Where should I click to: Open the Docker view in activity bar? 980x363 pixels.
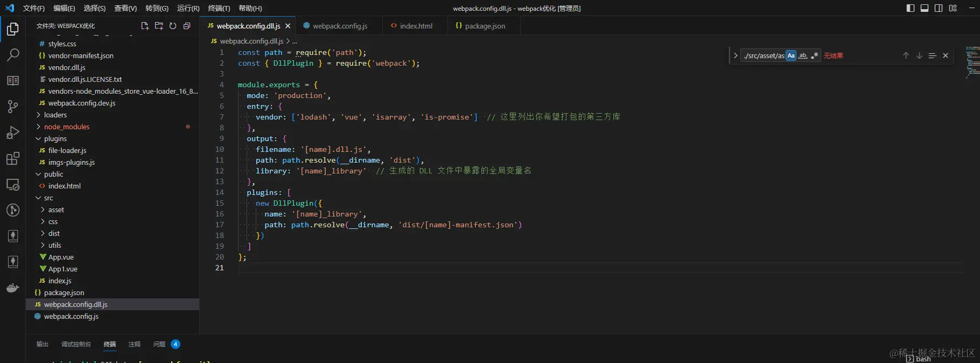click(13, 288)
